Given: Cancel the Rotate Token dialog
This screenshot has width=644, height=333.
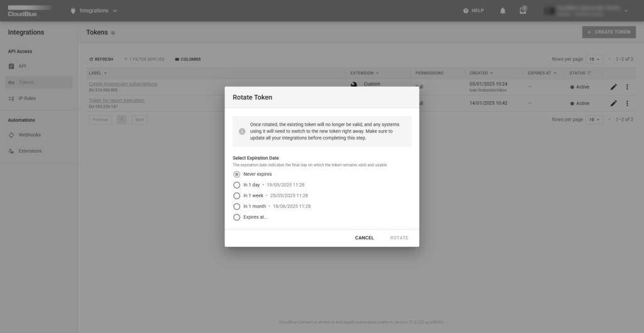Looking at the screenshot, I should [x=364, y=238].
